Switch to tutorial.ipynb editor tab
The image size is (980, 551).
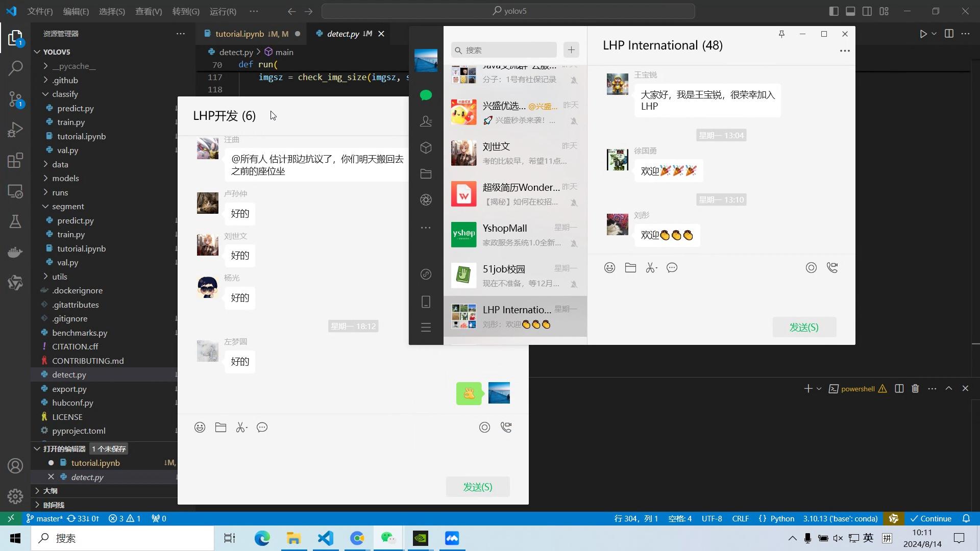252,34
